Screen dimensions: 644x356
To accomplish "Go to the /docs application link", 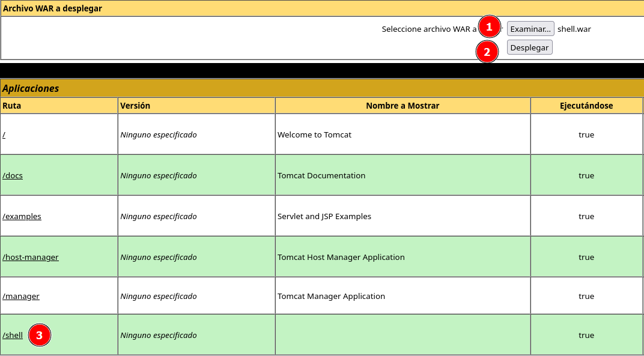I will point(13,176).
